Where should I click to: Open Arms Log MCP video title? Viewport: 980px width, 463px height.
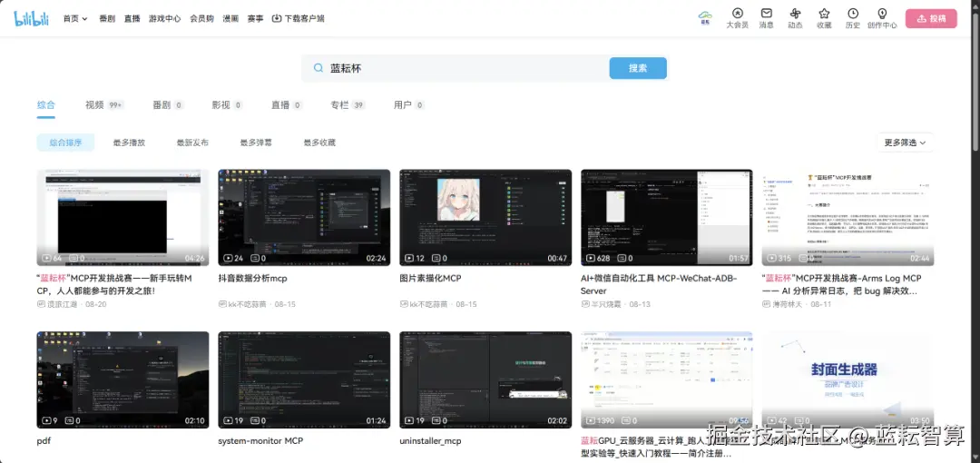(x=841, y=285)
